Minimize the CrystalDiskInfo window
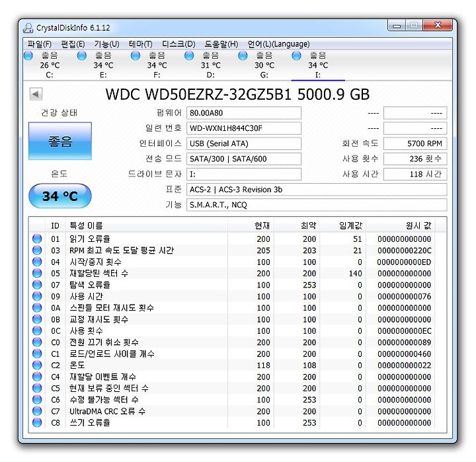 [x=397, y=26]
